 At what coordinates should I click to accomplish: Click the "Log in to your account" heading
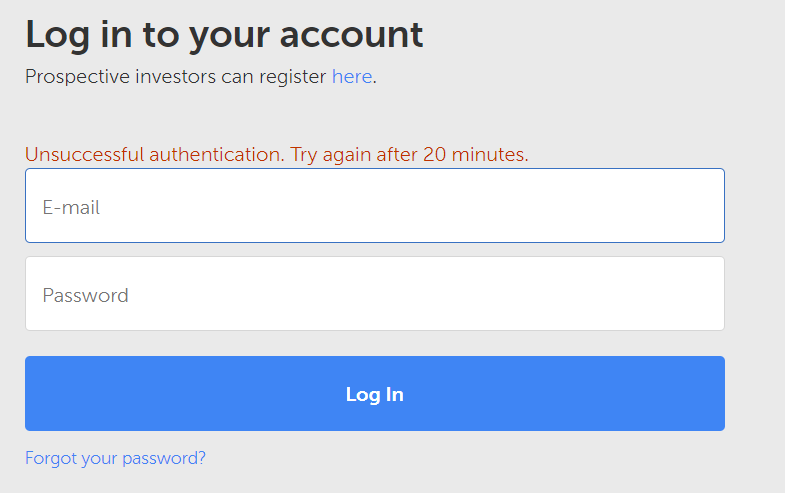pyautogui.click(x=224, y=35)
